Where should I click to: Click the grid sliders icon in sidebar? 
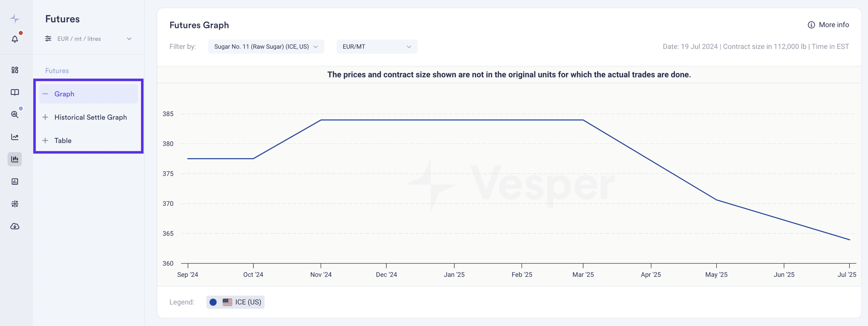[15, 204]
